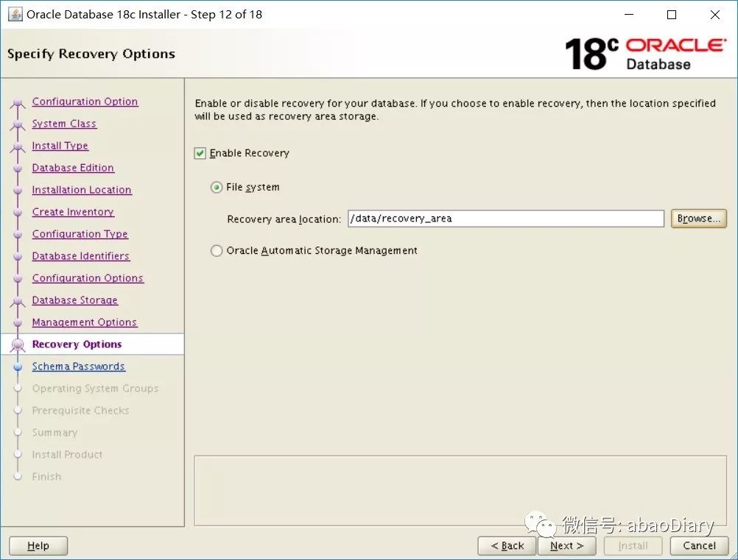Click the disabled Install button
Screen dimensions: 738x560
coord(633,545)
